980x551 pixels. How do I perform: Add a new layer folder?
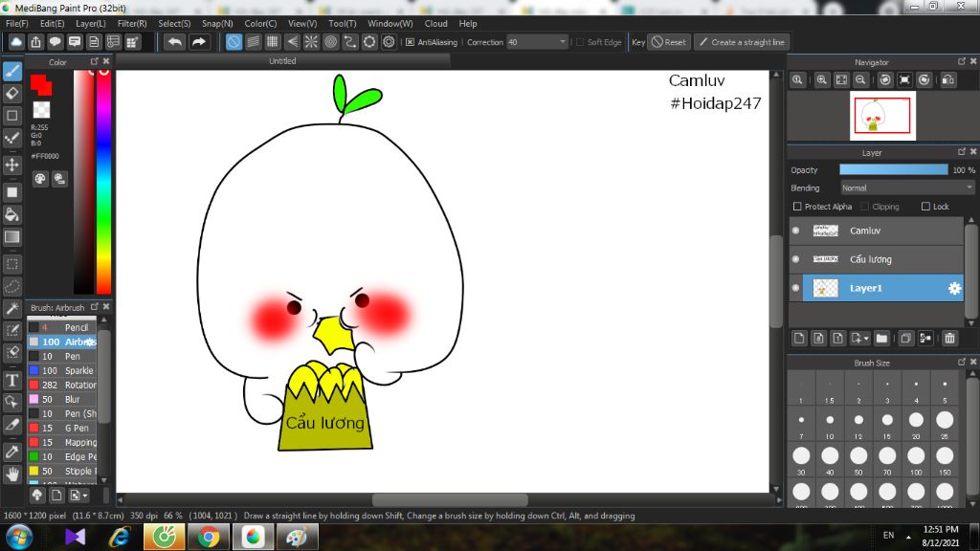[881, 338]
